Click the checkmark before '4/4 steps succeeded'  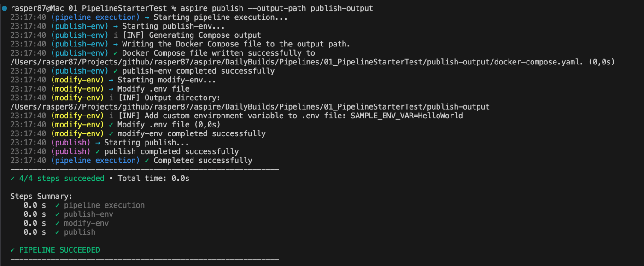pos(12,178)
